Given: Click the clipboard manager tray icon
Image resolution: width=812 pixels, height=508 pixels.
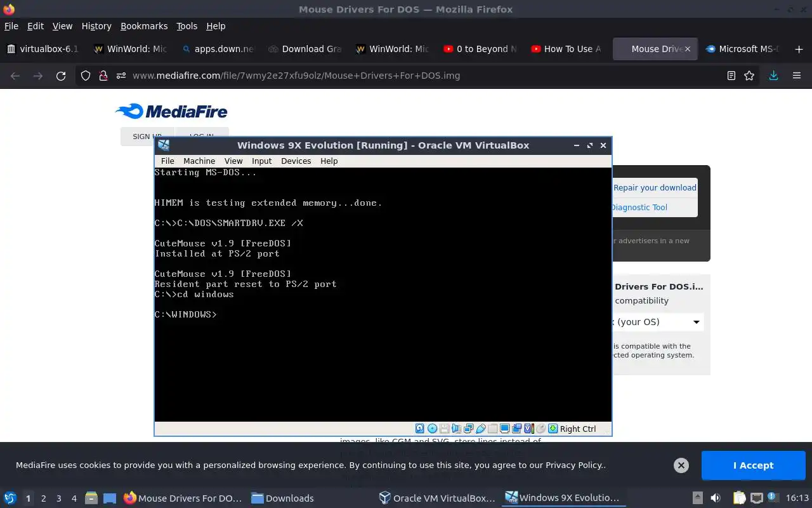Looking at the screenshot, I should coord(739,498).
